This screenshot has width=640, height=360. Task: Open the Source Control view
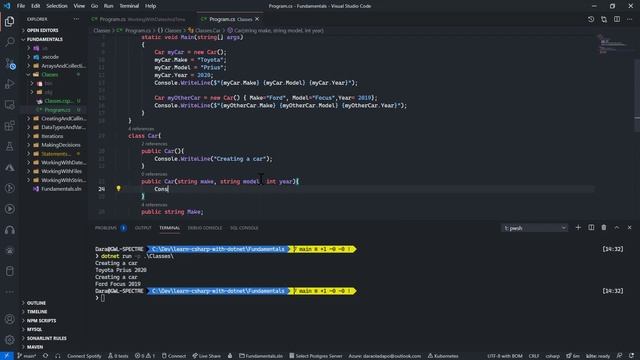(9, 63)
